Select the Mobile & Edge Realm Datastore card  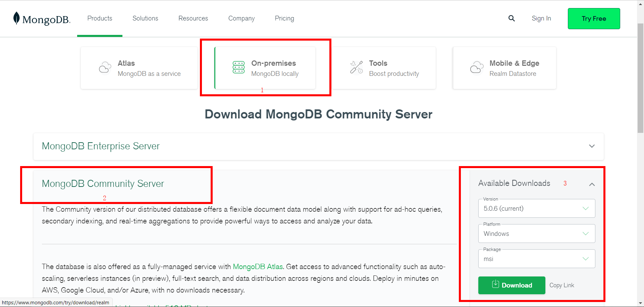504,68
